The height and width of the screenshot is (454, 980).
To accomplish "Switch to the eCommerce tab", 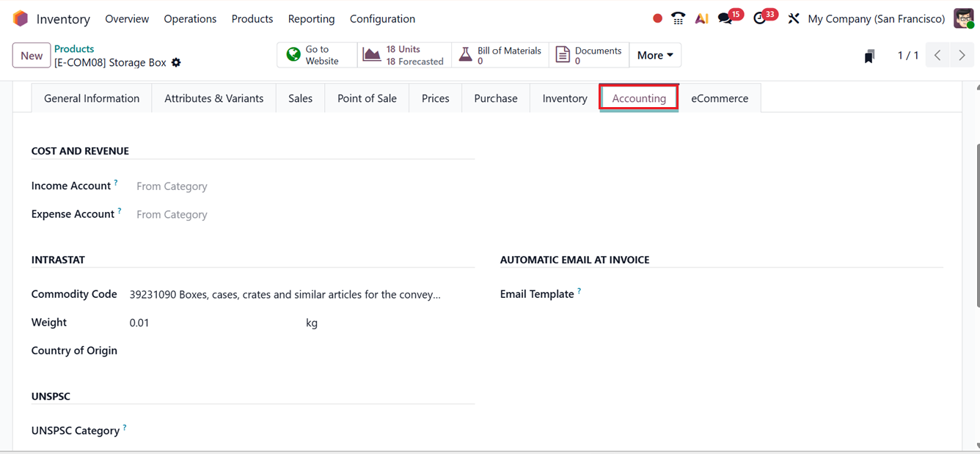I will coord(720,98).
